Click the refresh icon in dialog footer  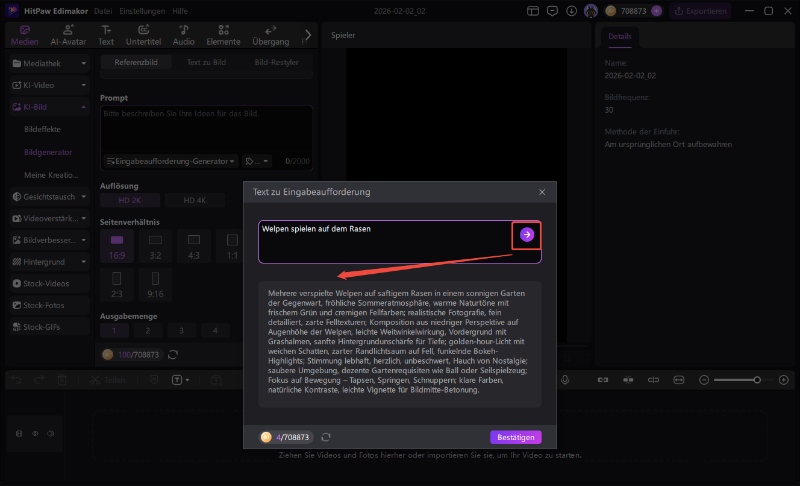pyautogui.click(x=326, y=437)
